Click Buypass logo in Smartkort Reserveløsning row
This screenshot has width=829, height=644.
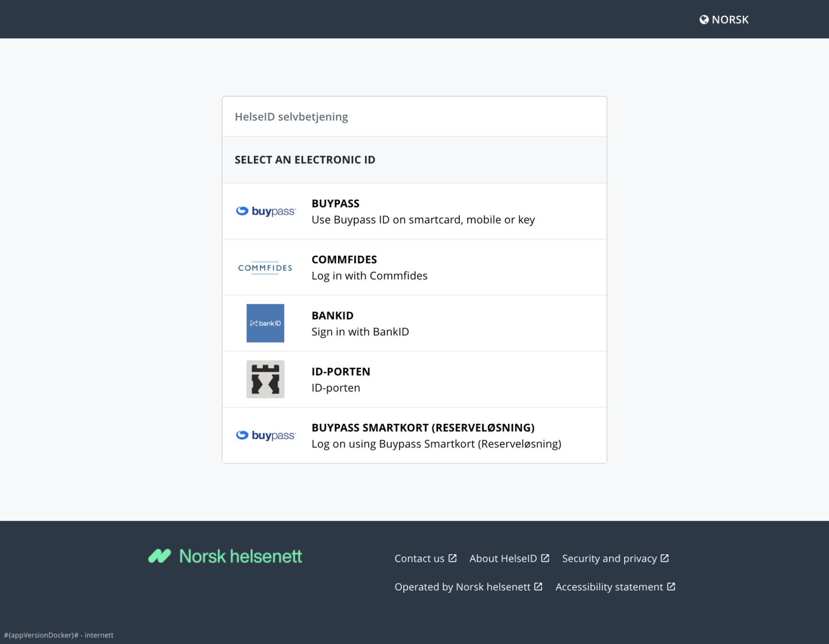point(265,436)
